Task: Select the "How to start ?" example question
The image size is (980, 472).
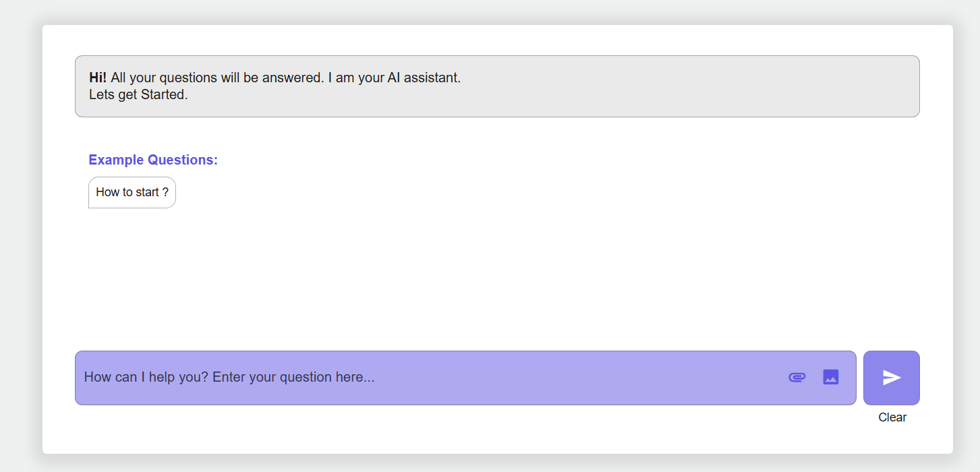Action: [132, 192]
